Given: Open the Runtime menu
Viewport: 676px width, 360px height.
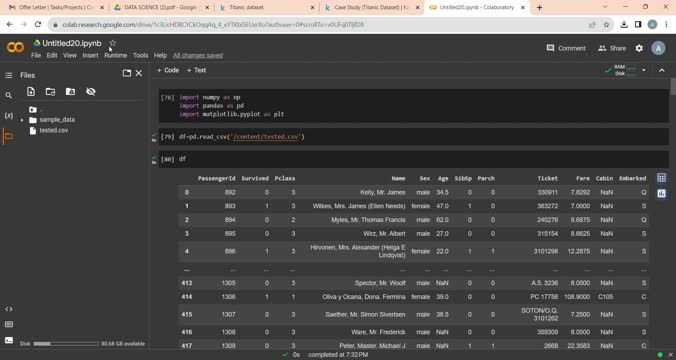Looking at the screenshot, I should (x=116, y=55).
